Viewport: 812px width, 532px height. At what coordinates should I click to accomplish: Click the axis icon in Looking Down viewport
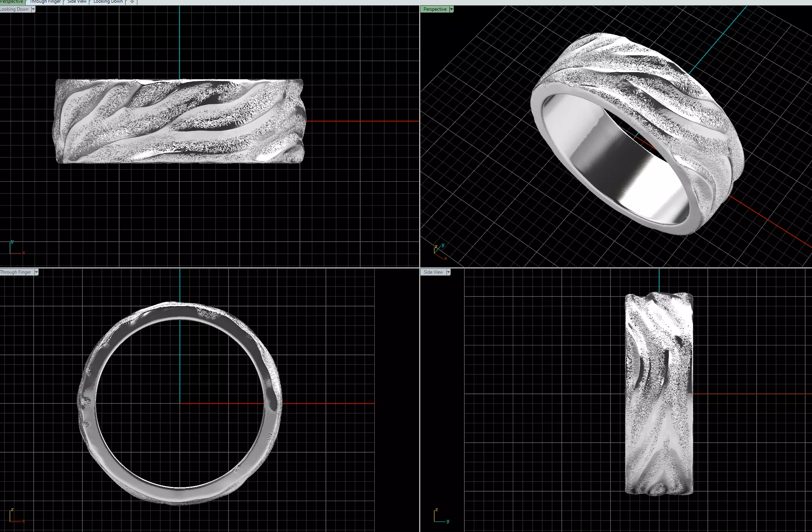pyautogui.click(x=17, y=248)
